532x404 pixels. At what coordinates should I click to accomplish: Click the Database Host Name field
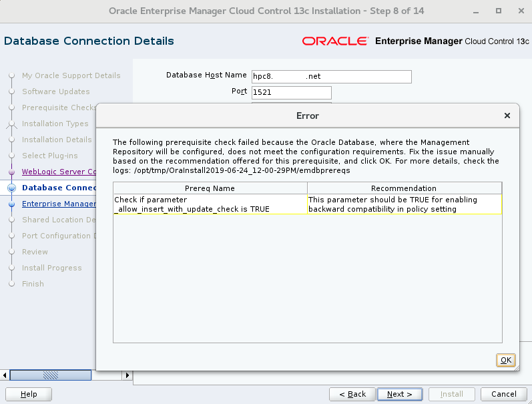tap(332, 76)
